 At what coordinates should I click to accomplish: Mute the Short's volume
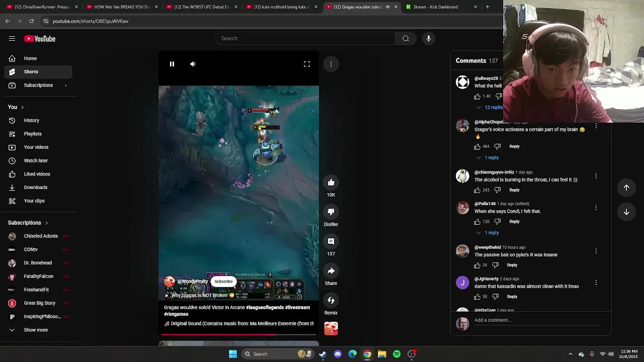click(x=193, y=64)
